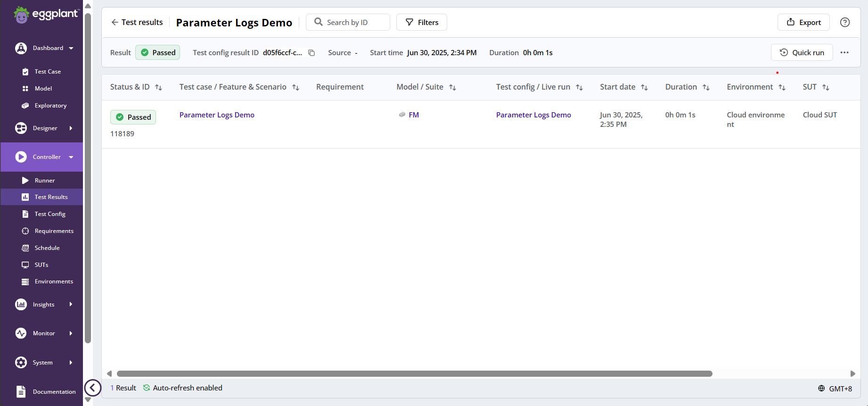Click start date Jun 30, 2025, 2:35 PM
Image resolution: width=868 pixels, height=406 pixels.
click(621, 120)
